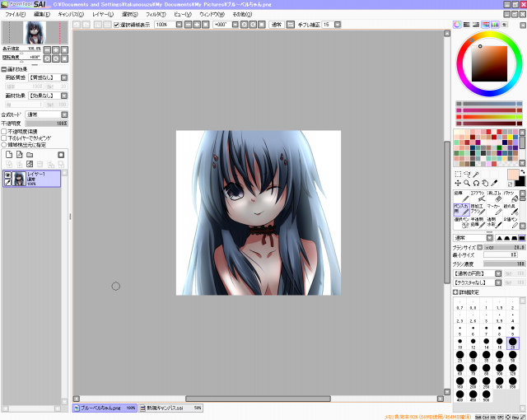This screenshot has width=527, height=420.
Task: Click the layer mask icon
Action: [x=61, y=155]
